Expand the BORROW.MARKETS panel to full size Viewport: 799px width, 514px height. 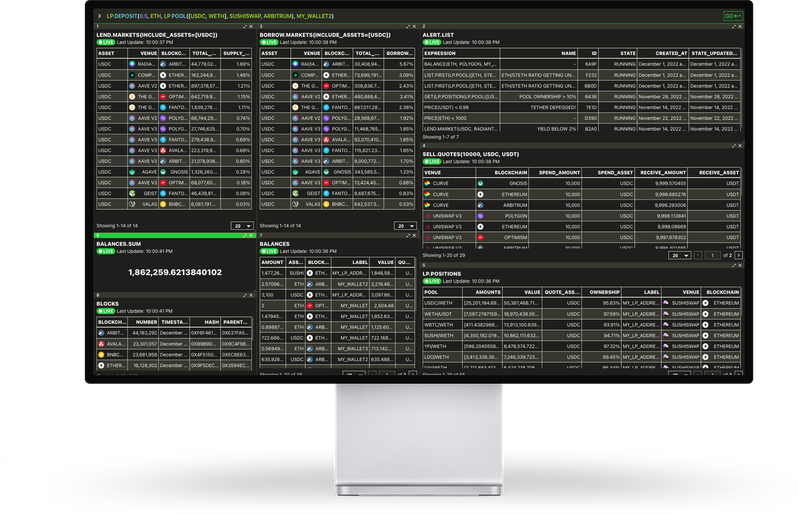[x=408, y=26]
